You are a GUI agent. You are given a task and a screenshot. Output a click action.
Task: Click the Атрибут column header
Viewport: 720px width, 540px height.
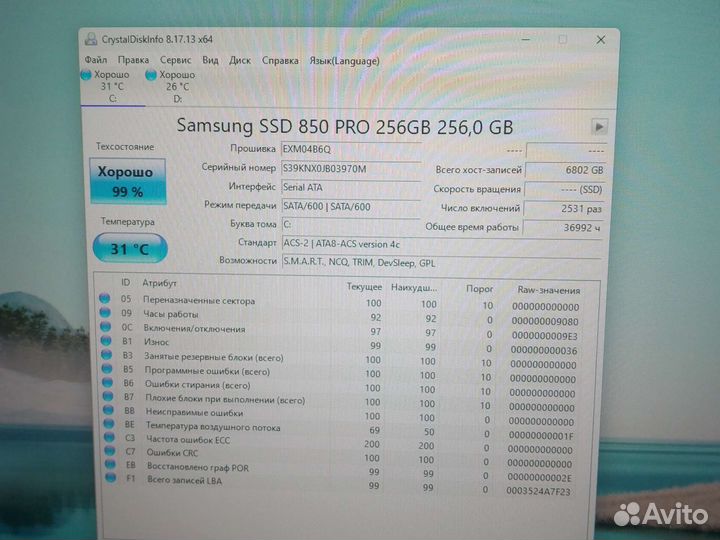click(159, 283)
